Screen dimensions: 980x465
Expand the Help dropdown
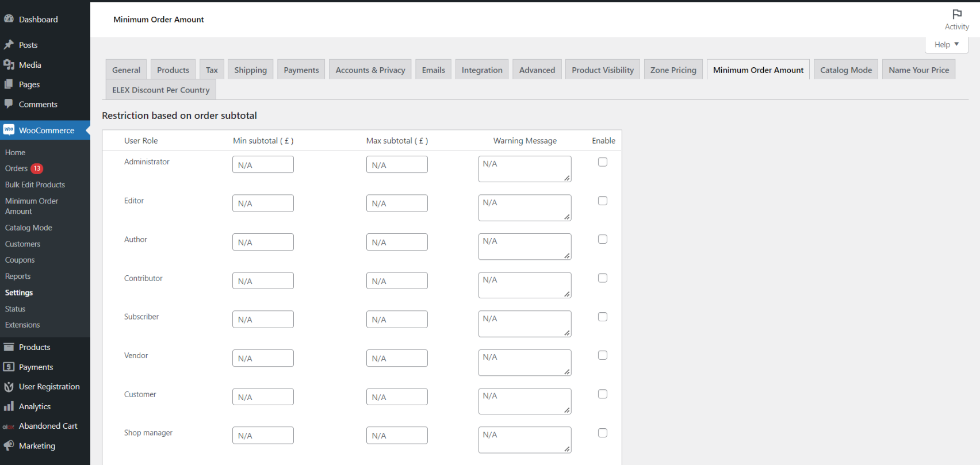click(x=947, y=44)
